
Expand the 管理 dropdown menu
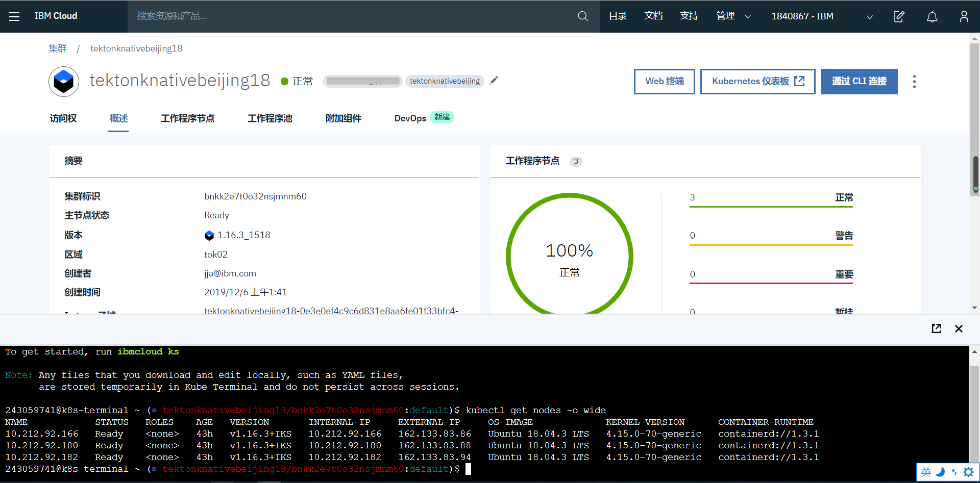tap(733, 16)
